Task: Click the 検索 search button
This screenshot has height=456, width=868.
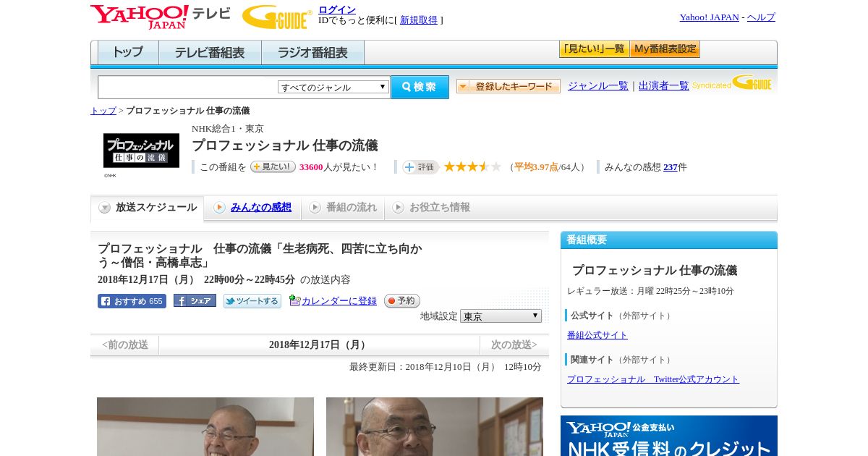Action: pos(420,87)
